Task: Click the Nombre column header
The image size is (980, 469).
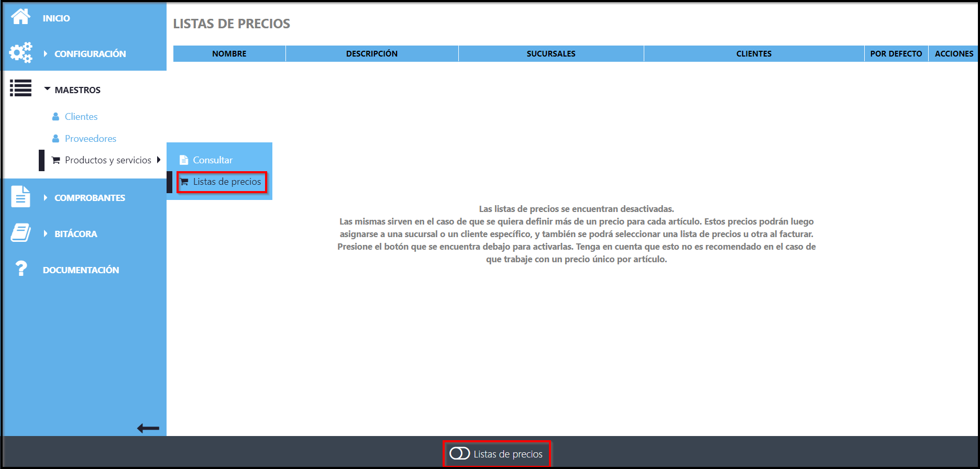Action: [229, 53]
